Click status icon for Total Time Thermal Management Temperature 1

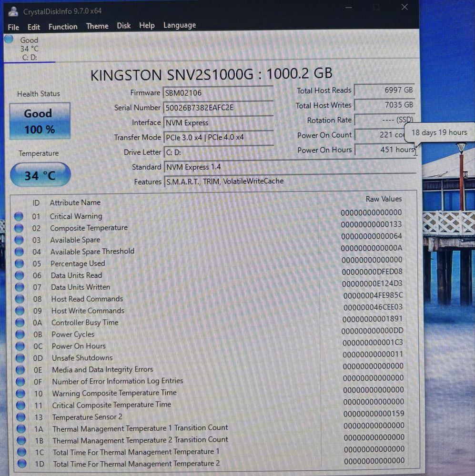pyautogui.click(x=21, y=452)
